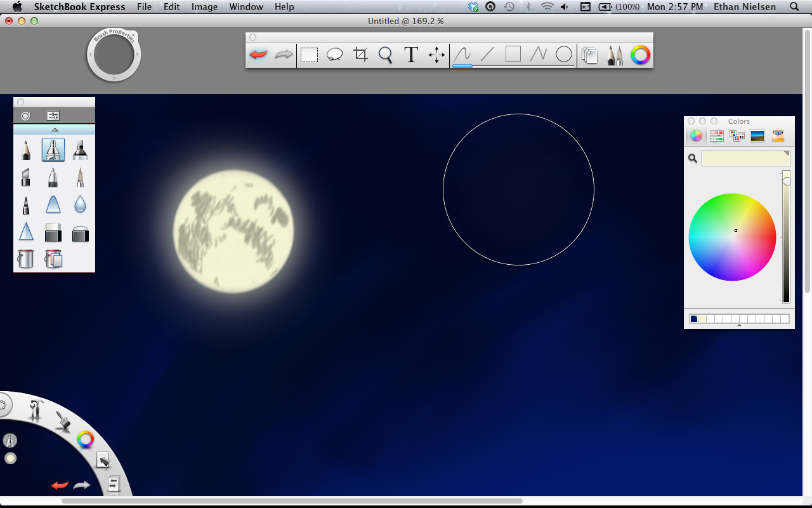812x508 pixels.
Task: Switch to color palettes tab in Colors
Action: coord(737,135)
